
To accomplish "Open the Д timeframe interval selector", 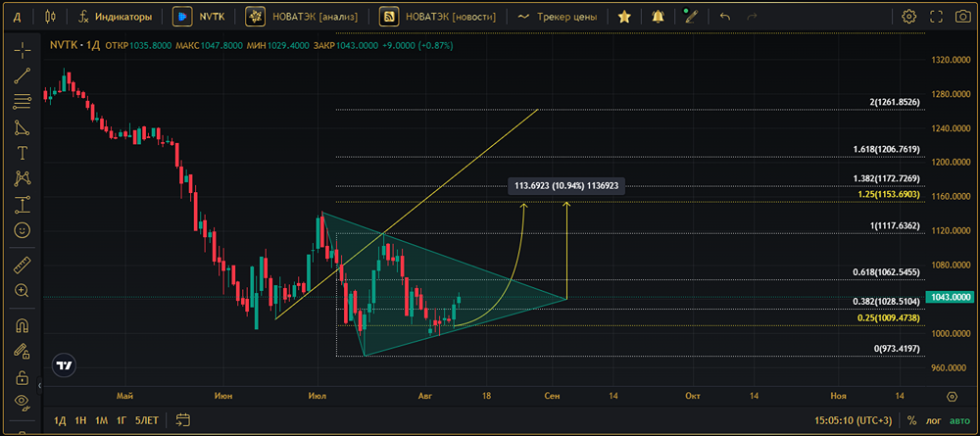I will point(18,17).
